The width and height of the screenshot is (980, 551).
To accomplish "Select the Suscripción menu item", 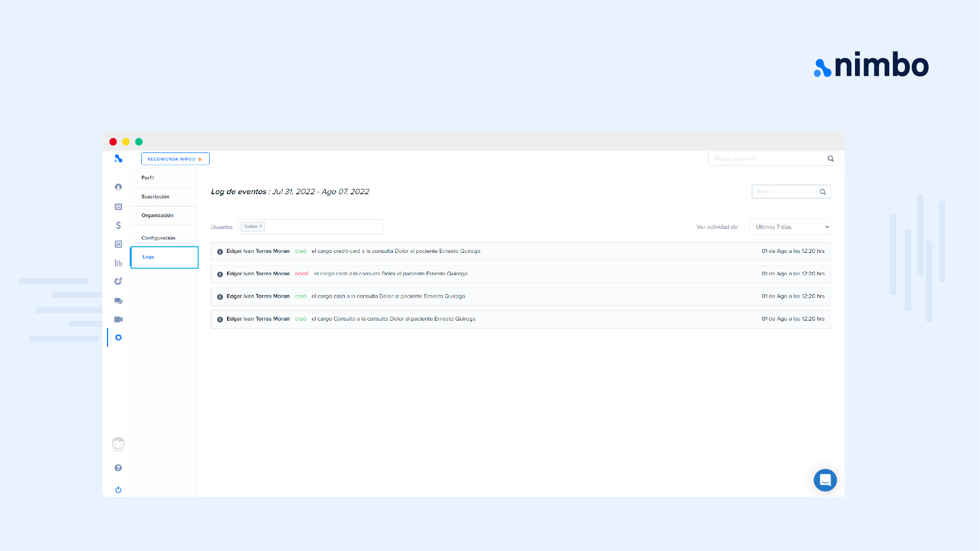I will tap(156, 197).
